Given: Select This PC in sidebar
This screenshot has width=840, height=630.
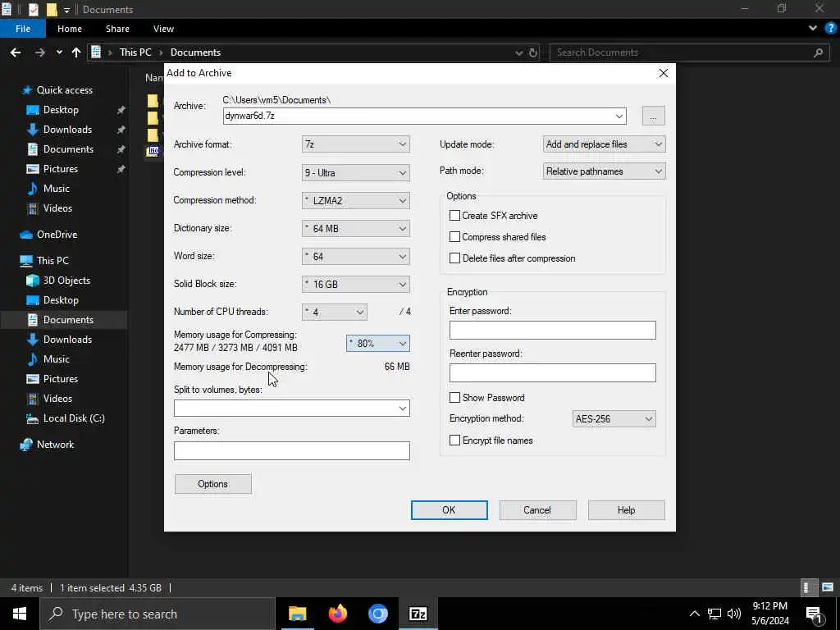Looking at the screenshot, I should point(52,261).
